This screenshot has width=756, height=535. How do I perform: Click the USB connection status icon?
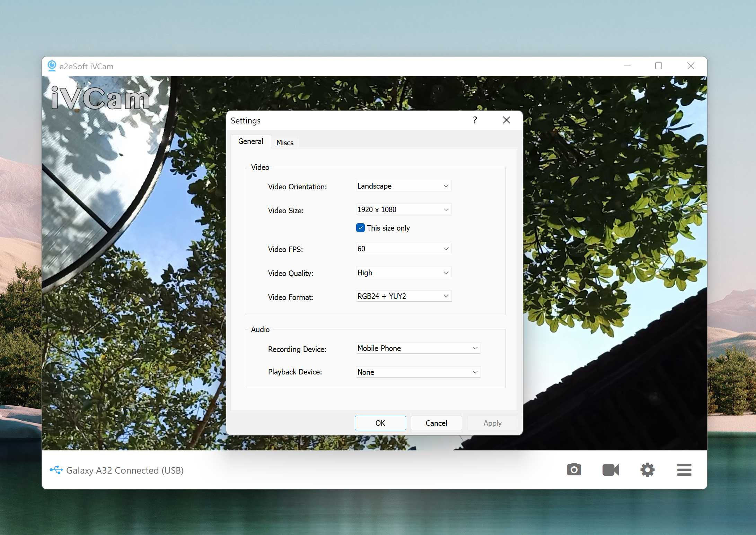coord(56,470)
